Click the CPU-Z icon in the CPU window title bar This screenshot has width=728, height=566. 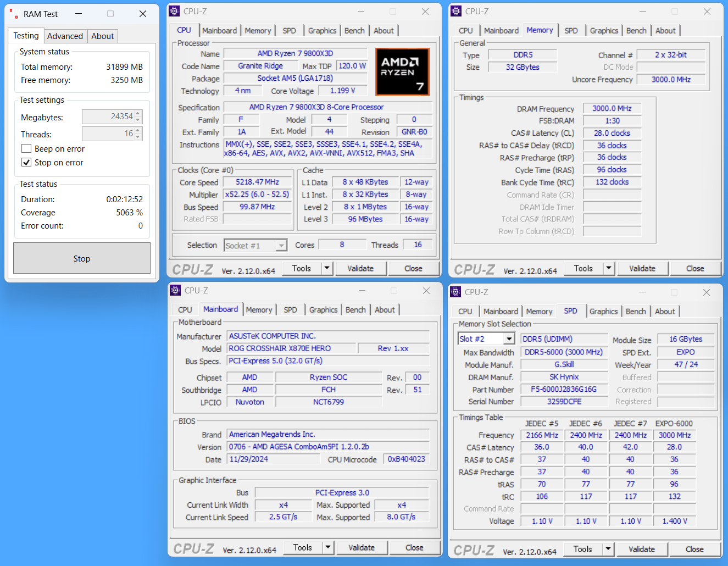click(174, 11)
